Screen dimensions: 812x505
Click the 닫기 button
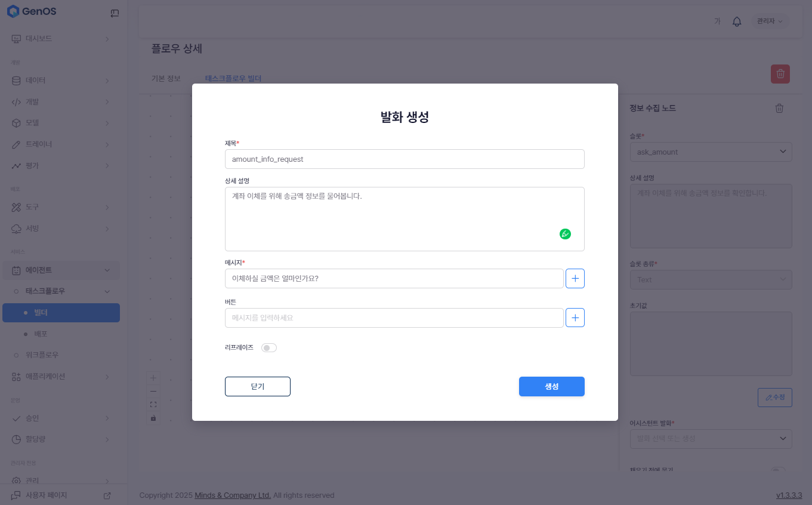257,386
